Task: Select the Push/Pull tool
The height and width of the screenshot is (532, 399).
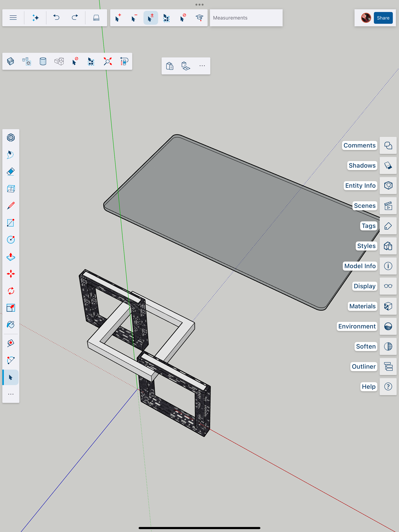Action: [x=11, y=257]
